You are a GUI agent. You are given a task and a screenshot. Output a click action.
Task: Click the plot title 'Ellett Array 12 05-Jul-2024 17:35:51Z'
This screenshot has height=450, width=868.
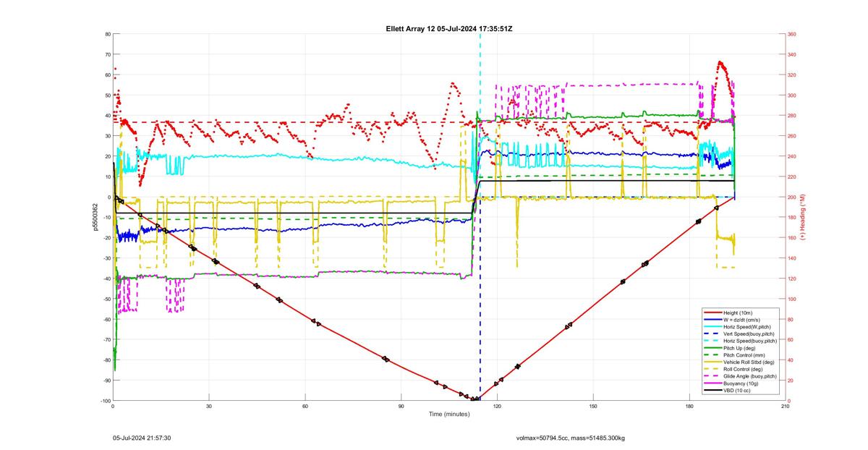coord(450,29)
